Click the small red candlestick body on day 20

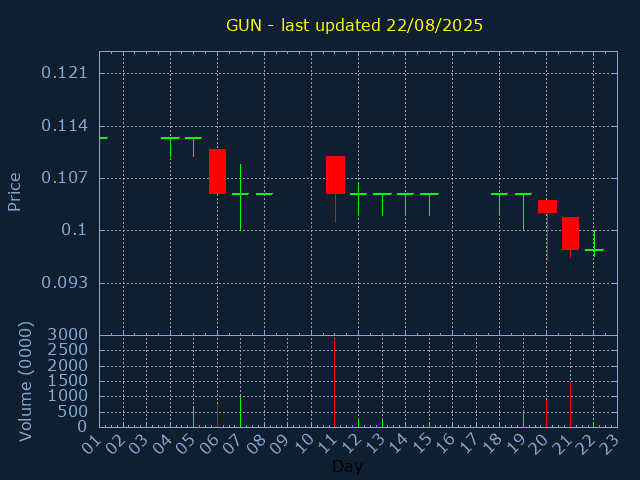(547, 207)
